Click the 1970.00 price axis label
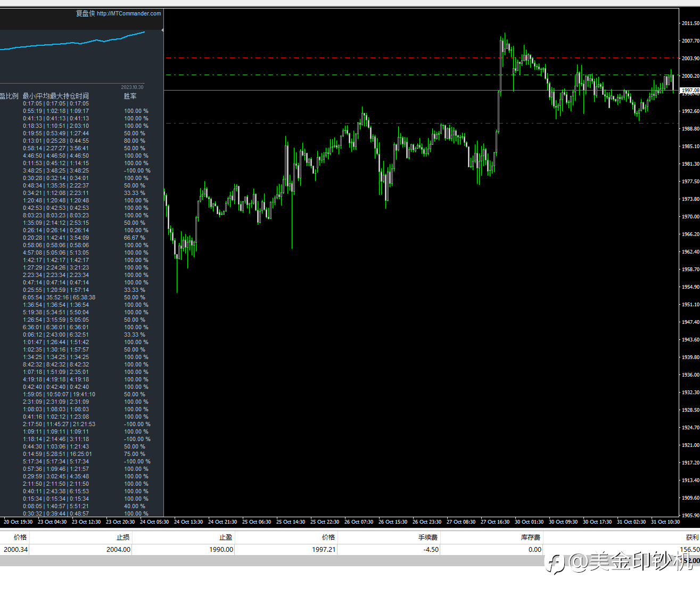Screen dimensions: 700x595 pos(690,216)
